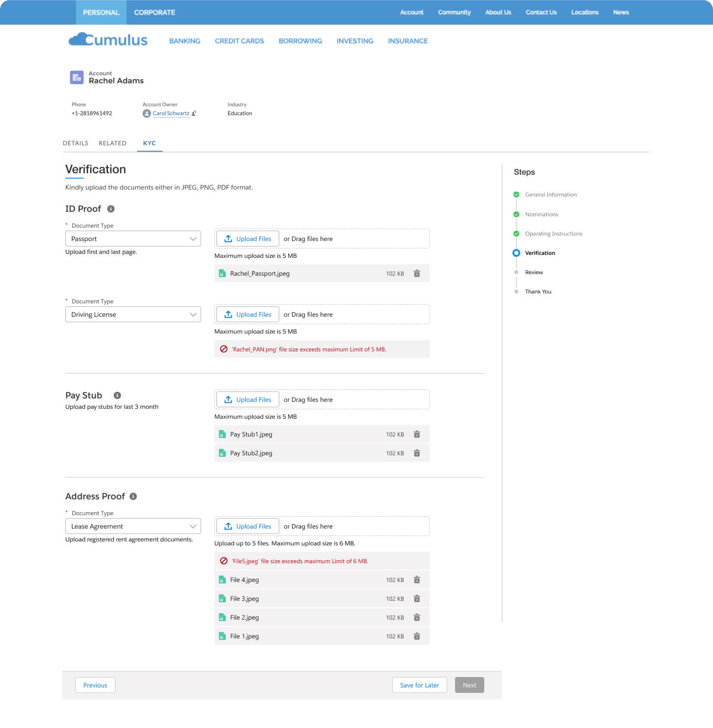Remove Pay Stub2.jpeg with trash icon
The image size is (713, 728).
tap(417, 453)
